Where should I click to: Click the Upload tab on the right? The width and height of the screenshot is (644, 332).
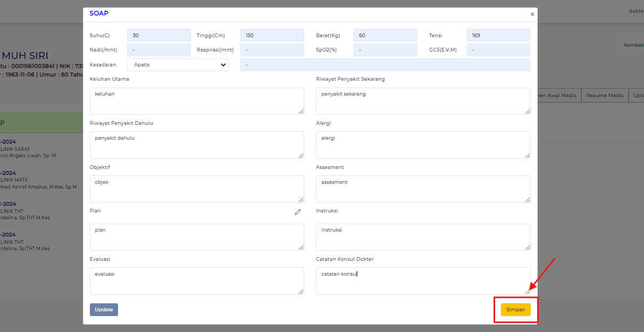(x=637, y=95)
